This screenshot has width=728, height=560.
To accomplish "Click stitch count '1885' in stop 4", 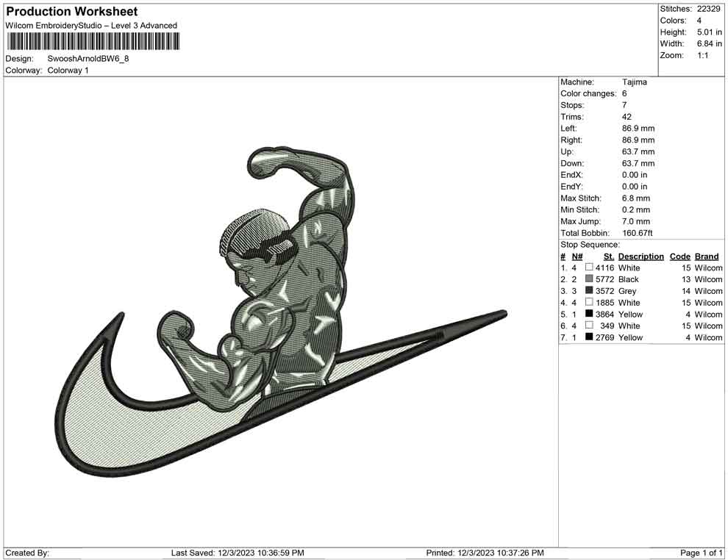I will click(x=604, y=303).
